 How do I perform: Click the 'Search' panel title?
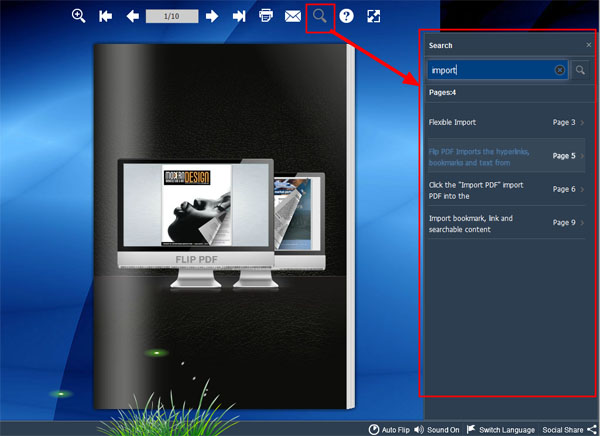coord(440,46)
